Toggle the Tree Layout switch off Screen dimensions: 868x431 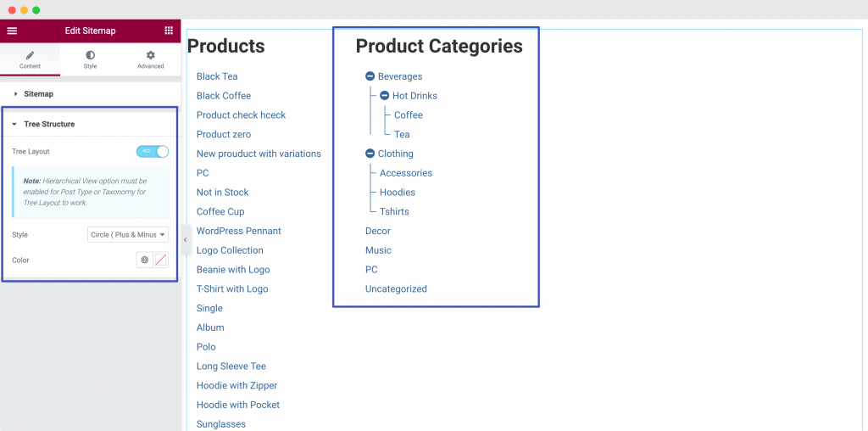coord(153,151)
